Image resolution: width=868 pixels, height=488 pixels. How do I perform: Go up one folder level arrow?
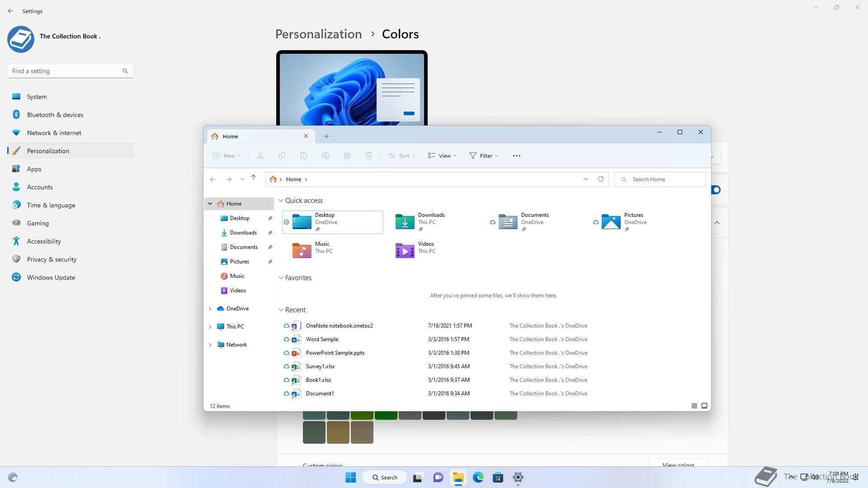tap(254, 178)
